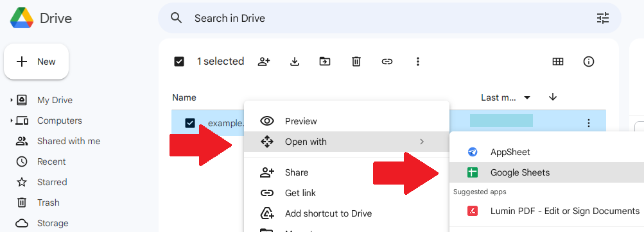Choose Open with in context menu
Viewport: 644px width, 232px height.
(x=347, y=142)
